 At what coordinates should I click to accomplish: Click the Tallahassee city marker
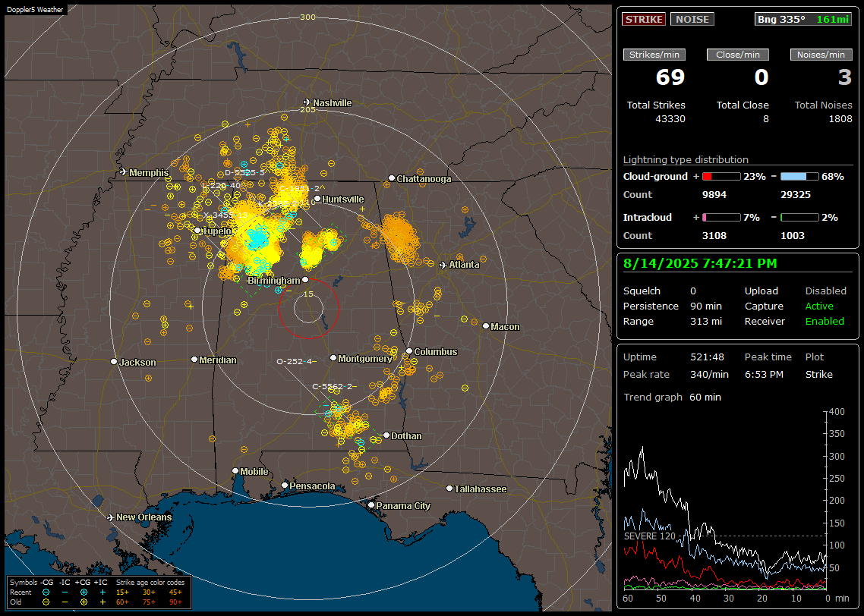pos(449,489)
